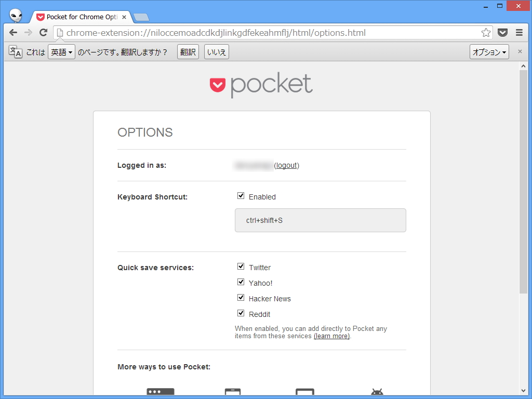Open the Chrome hamburger menu
The height and width of the screenshot is (399, 532).
pos(519,33)
